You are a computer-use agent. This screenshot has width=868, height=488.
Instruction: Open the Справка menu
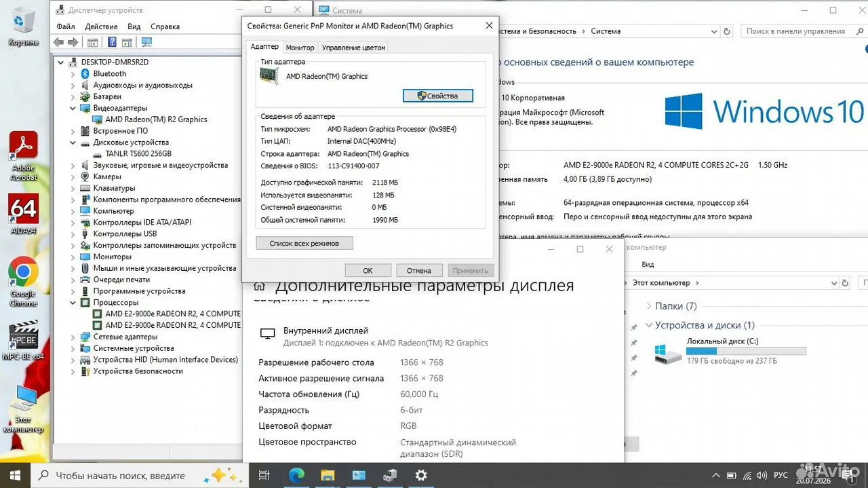165,26
